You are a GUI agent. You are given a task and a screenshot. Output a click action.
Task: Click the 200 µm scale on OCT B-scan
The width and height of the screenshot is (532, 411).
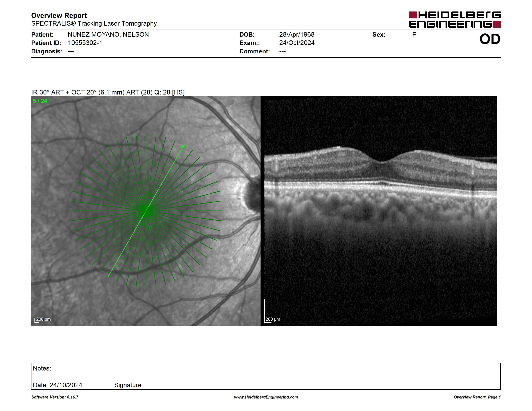272,319
